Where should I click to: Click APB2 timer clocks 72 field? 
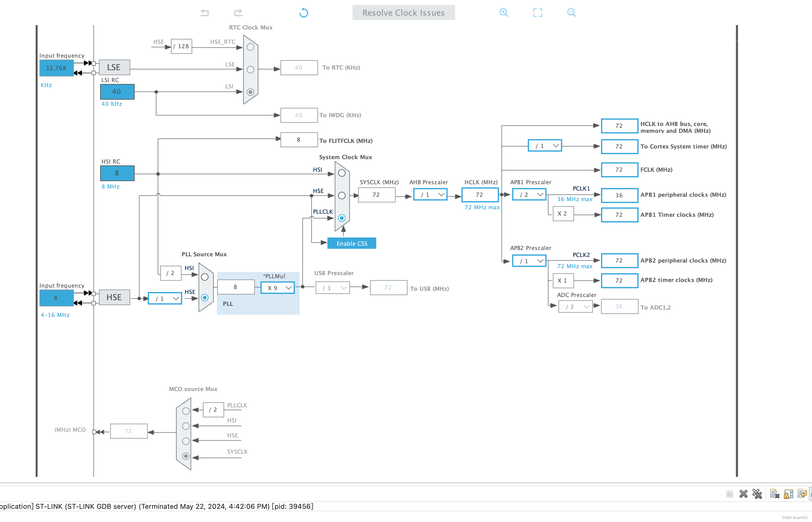[x=619, y=280]
